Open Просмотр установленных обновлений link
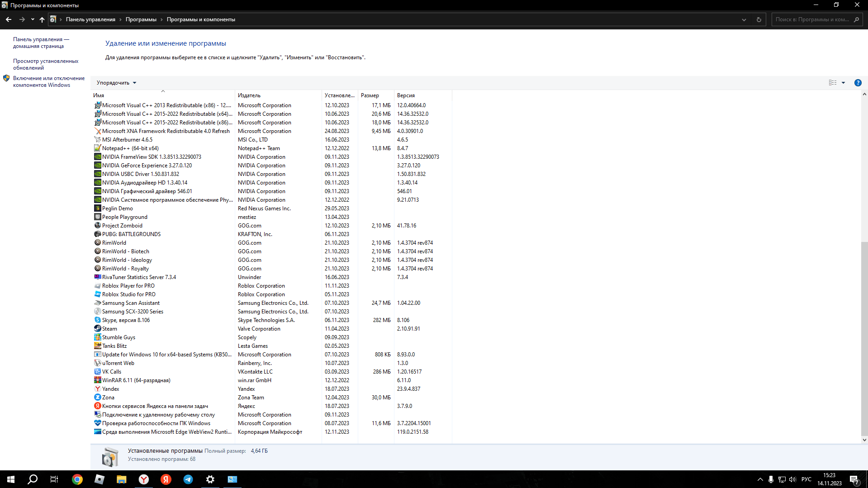 pos(46,64)
